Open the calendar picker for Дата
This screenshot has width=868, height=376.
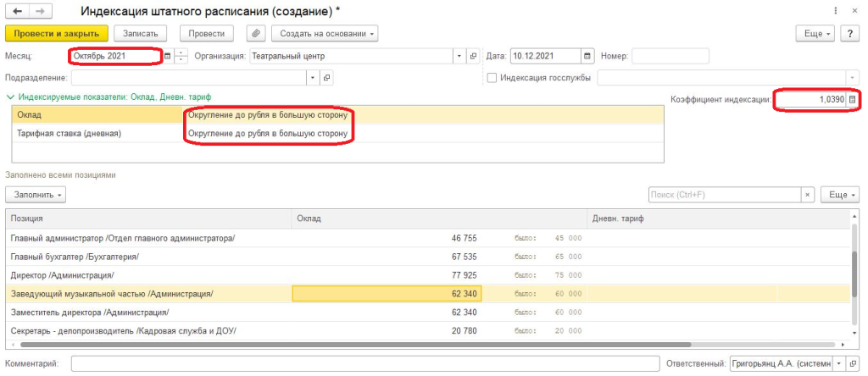(587, 56)
